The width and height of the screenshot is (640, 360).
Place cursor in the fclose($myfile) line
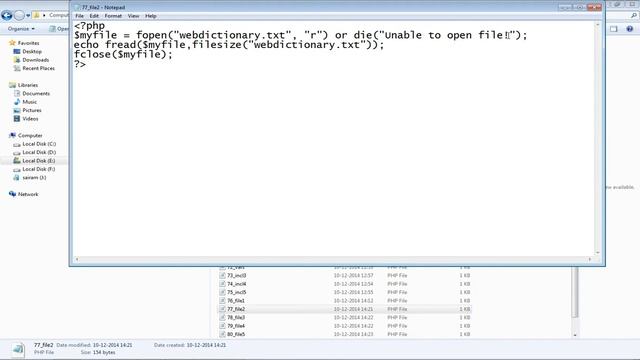123,54
